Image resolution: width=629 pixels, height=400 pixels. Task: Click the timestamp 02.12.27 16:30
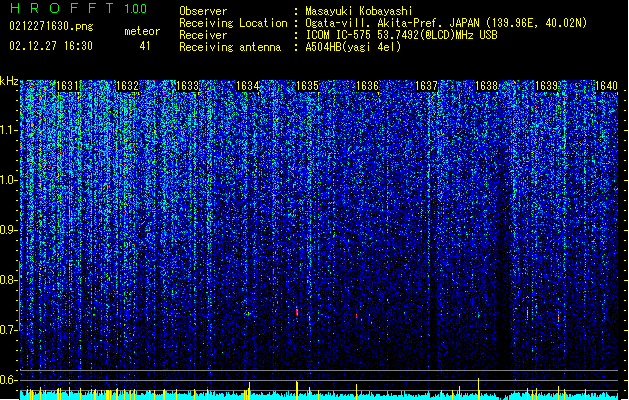(51, 46)
